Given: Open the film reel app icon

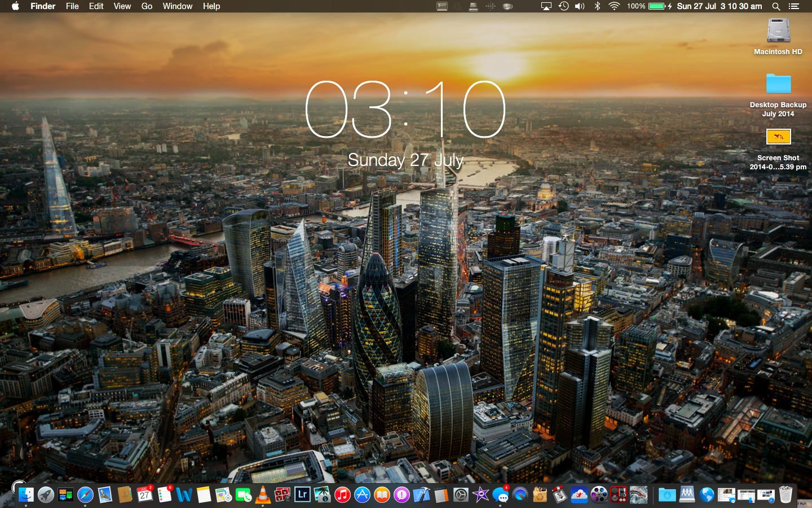Looking at the screenshot, I should (x=599, y=495).
